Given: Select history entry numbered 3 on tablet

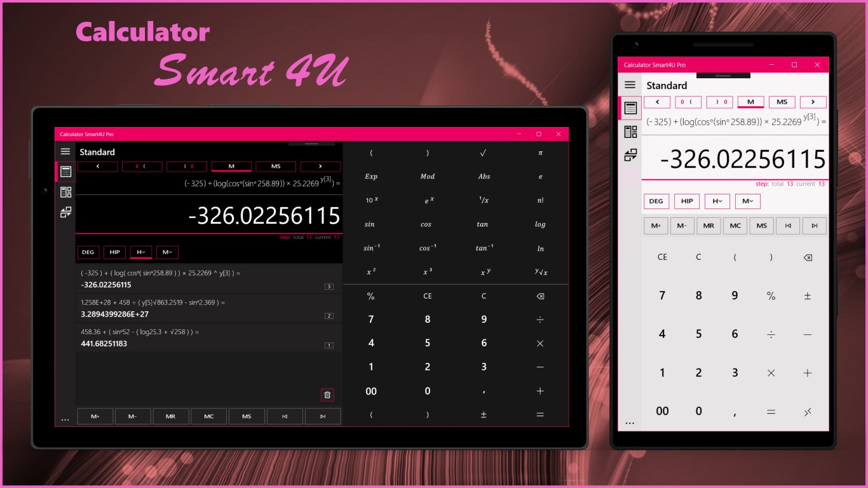Looking at the screenshot, I should [208, 278].
